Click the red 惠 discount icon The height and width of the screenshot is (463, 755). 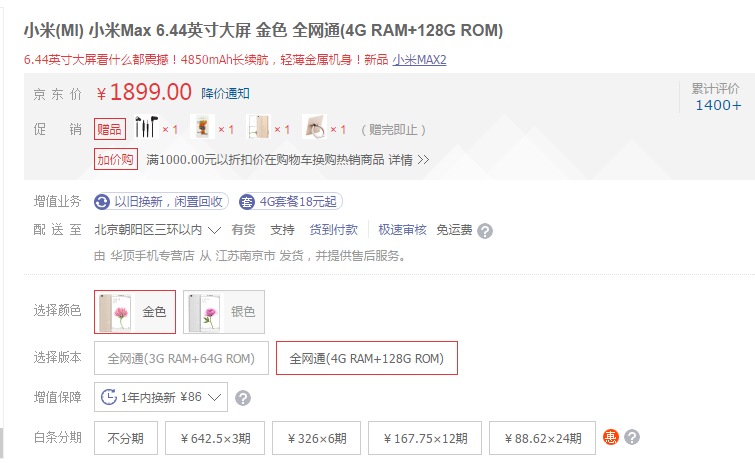click(x=611, y=437)
